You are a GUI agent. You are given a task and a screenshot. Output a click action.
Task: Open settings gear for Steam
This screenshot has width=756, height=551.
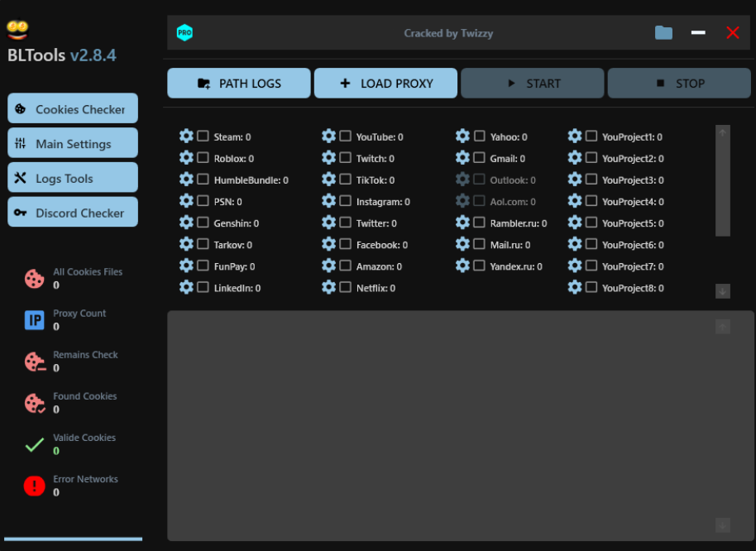point(186,136)
